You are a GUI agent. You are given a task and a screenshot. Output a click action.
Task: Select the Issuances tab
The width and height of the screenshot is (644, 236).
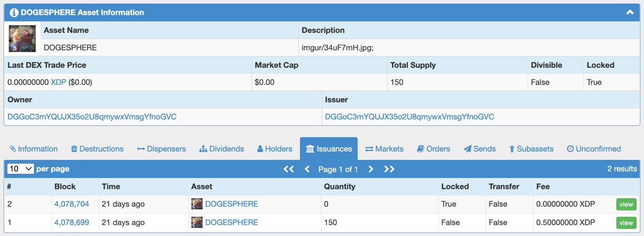pyautogui.click(x=329, y=149)
